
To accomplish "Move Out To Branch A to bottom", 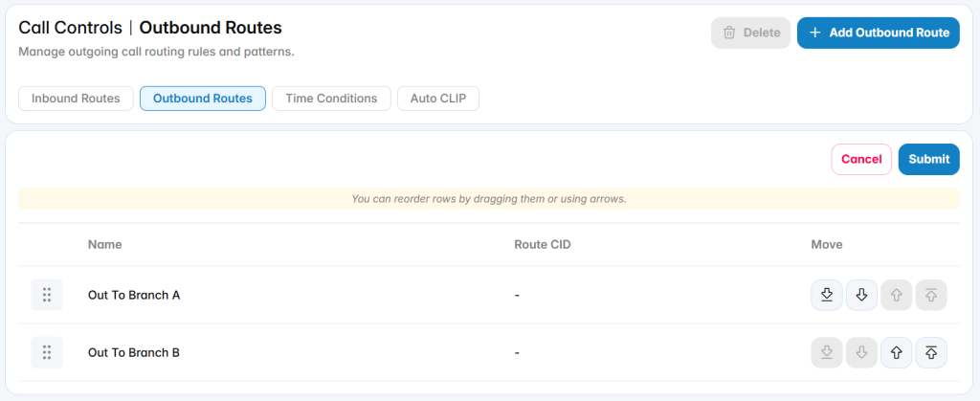I will pyautogui.click(x=827, y=295).
